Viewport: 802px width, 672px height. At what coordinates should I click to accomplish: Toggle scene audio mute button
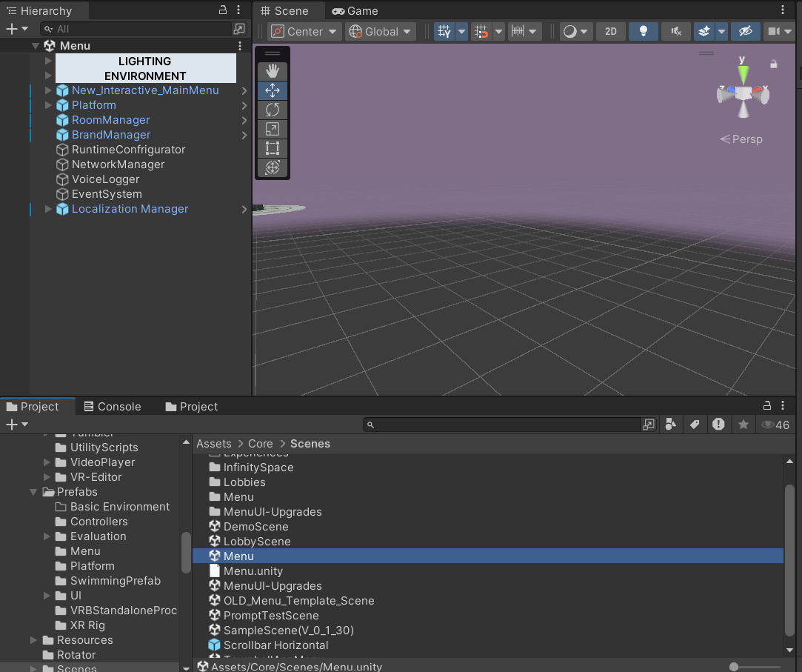(675, 31)
